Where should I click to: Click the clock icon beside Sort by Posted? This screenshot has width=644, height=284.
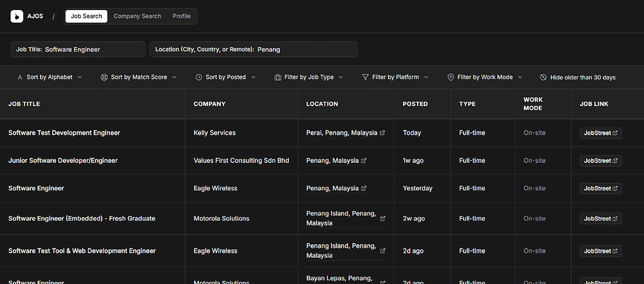[x=199, y=77]
